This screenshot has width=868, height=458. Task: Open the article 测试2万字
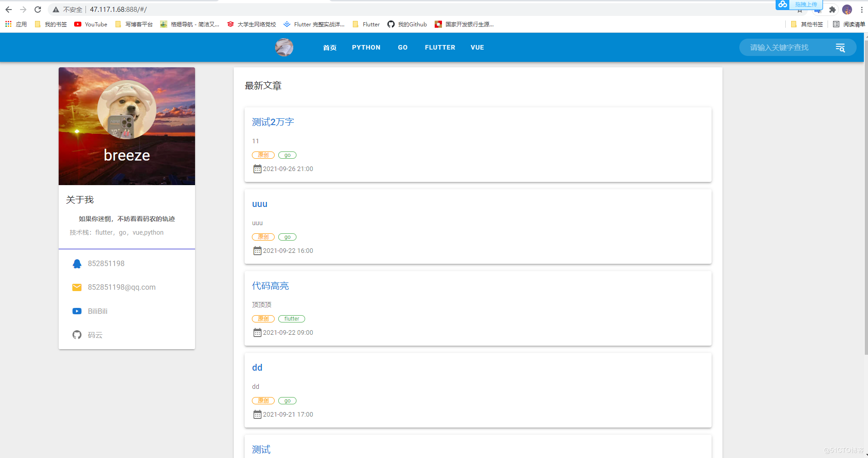273,122
